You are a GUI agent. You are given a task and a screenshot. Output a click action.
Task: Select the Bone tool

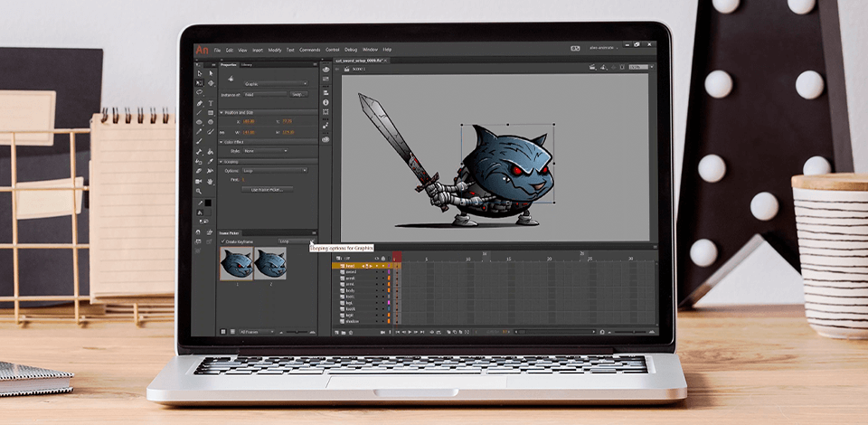coord(199,151)
